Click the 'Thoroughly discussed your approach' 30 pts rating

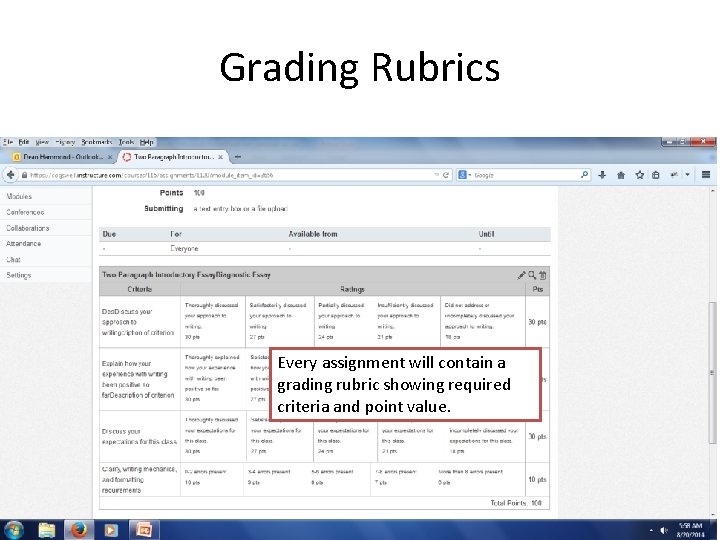click(x=213, y=321)
